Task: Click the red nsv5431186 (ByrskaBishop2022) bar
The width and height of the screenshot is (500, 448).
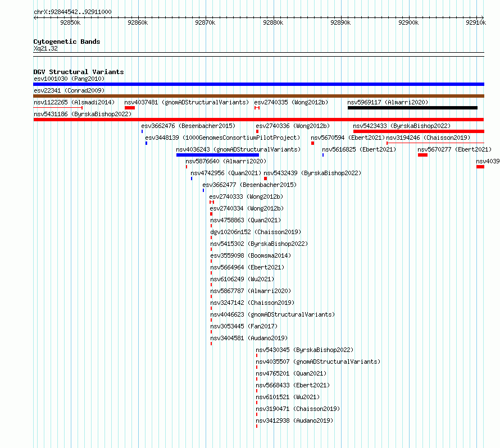Action: [x=258, y=120]
